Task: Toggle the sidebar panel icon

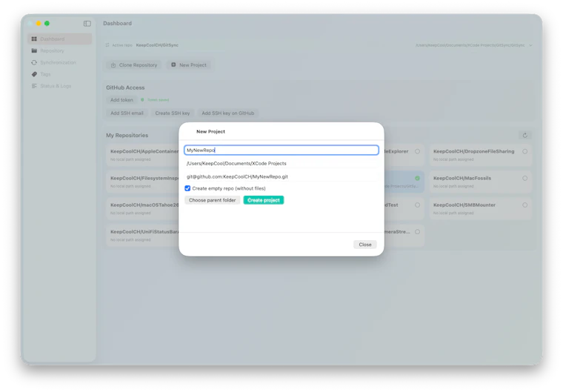Action: pos(87,24)
